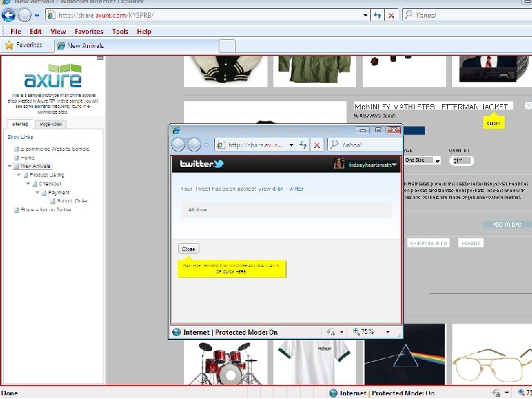Screen dimensions: 532x399
Task: Open the One Size dropdown
Action: point(423,160)
